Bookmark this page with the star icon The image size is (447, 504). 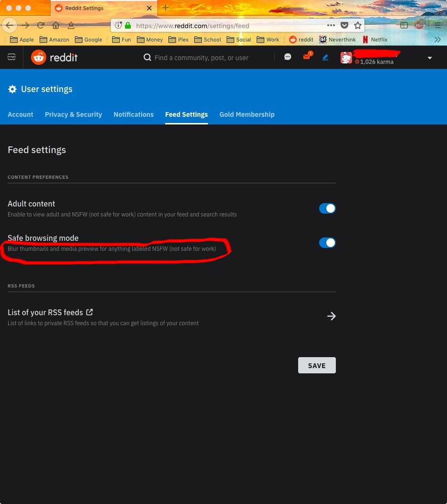click(358, 25)
